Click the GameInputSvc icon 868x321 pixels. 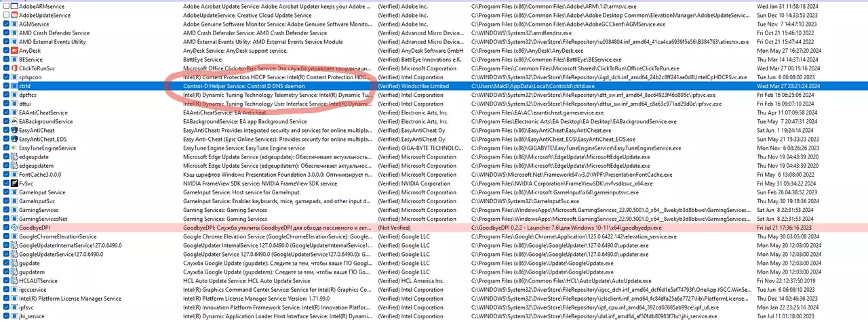click(x=14, y=201)
